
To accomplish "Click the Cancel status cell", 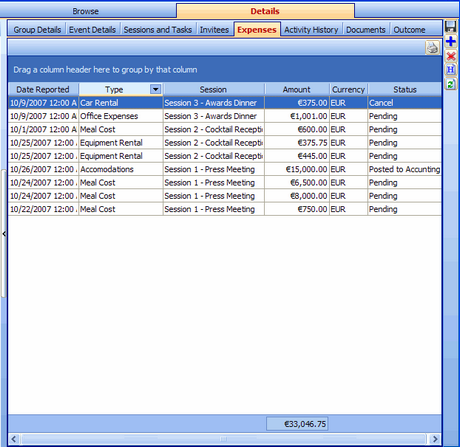I will [x=404, y=103].
